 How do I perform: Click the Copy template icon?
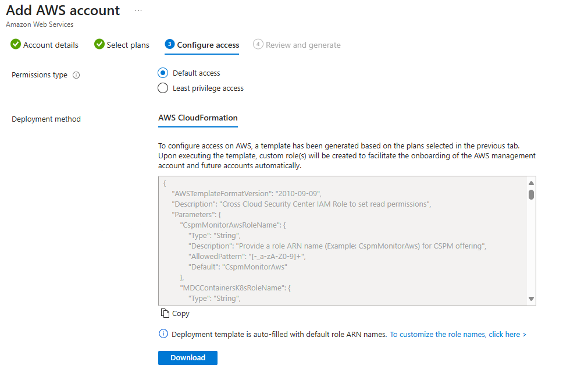165,313
